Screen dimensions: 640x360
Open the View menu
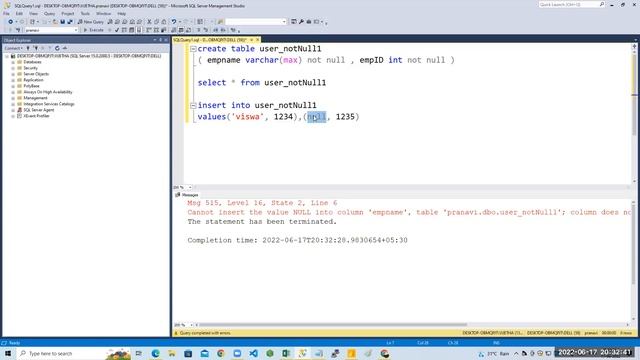[33, 13]
